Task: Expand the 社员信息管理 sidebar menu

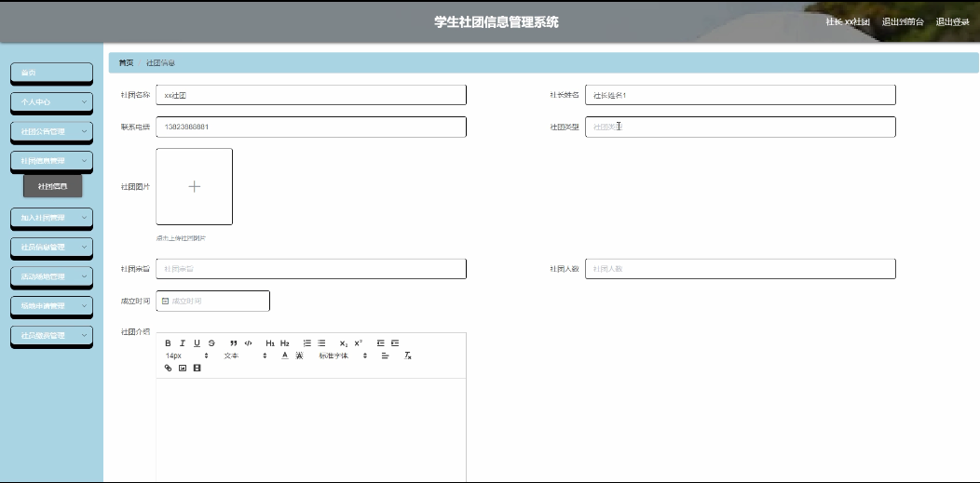Action: tap(52, 248)
